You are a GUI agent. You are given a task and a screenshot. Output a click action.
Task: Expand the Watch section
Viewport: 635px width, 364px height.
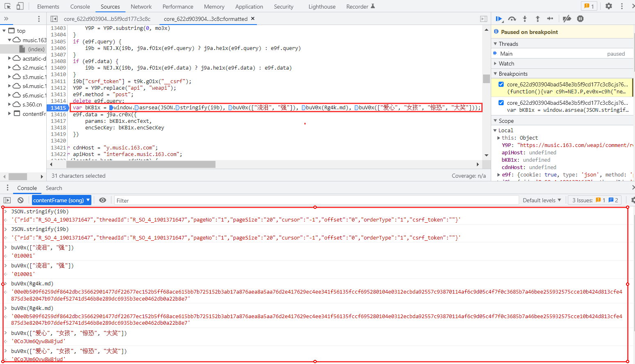coord(506,63)
